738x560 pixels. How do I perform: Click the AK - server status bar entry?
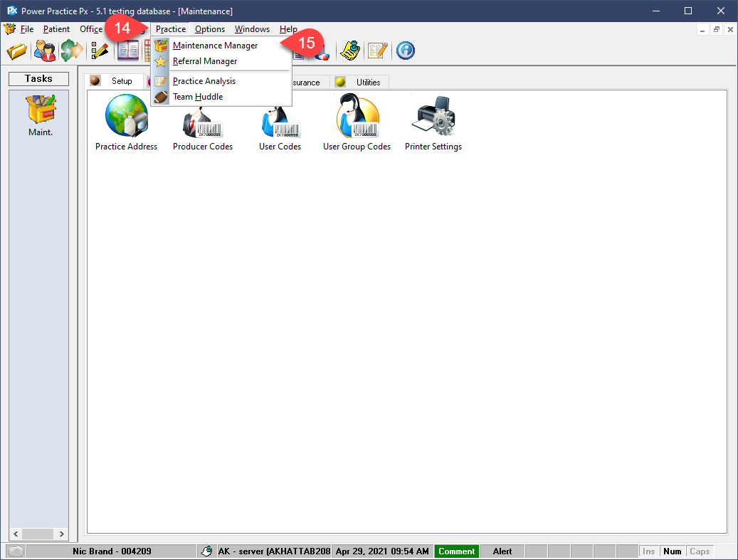pyautogui.click(x=274, y=551)
